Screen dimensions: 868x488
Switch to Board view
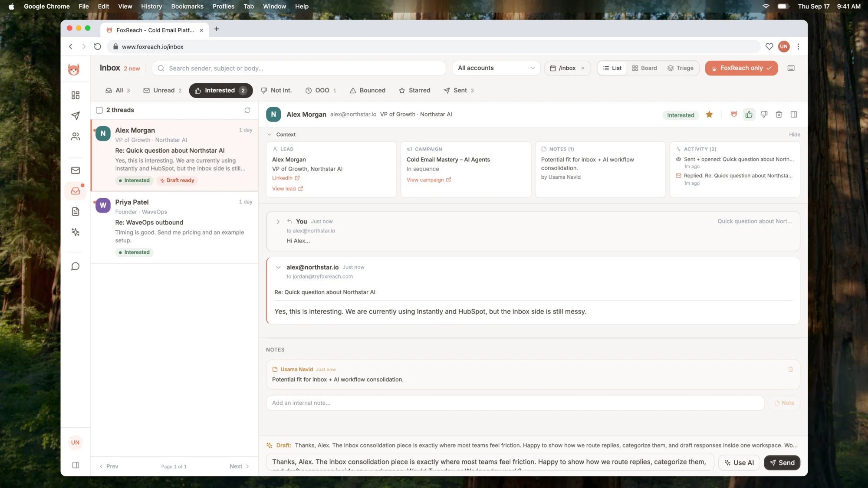click(x=644, y=68)
